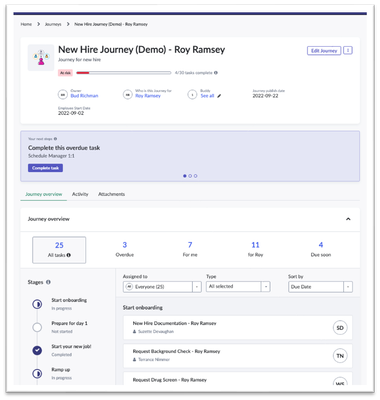The image size is (380, 400).
Task: Open the Assigned to Everyone dropdown
Action: pyautogui.click(x=162, y=287)
